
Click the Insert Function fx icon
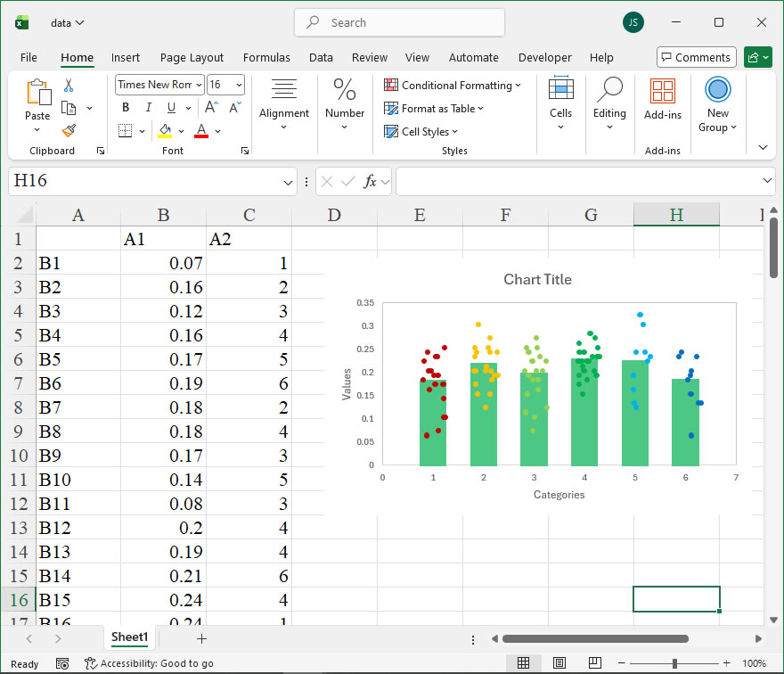coord(370,181)
